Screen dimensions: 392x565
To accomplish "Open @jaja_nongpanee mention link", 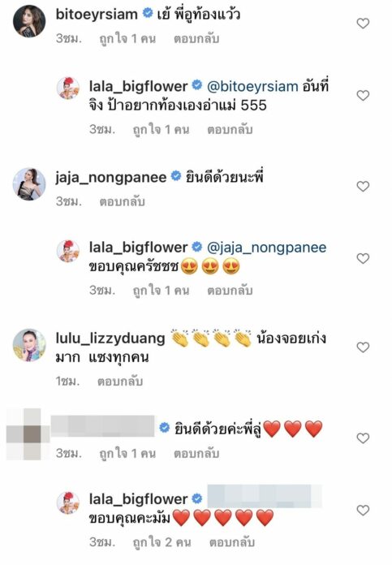I will (267, 248).
